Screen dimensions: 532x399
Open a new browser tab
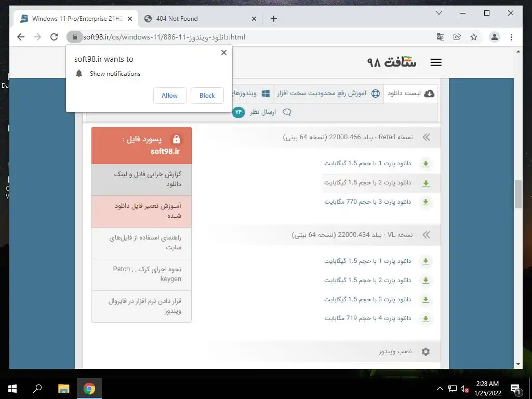coord(273,19)
